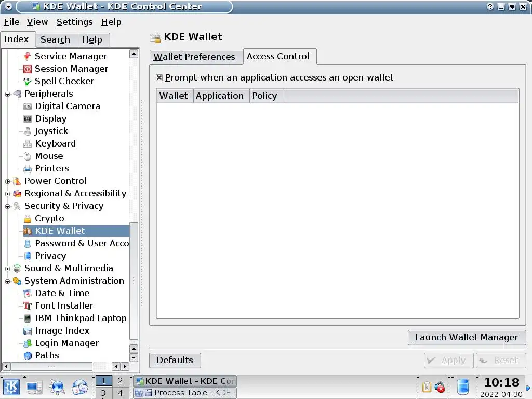Switch to the Search sidebar tab

click(57, 39)
